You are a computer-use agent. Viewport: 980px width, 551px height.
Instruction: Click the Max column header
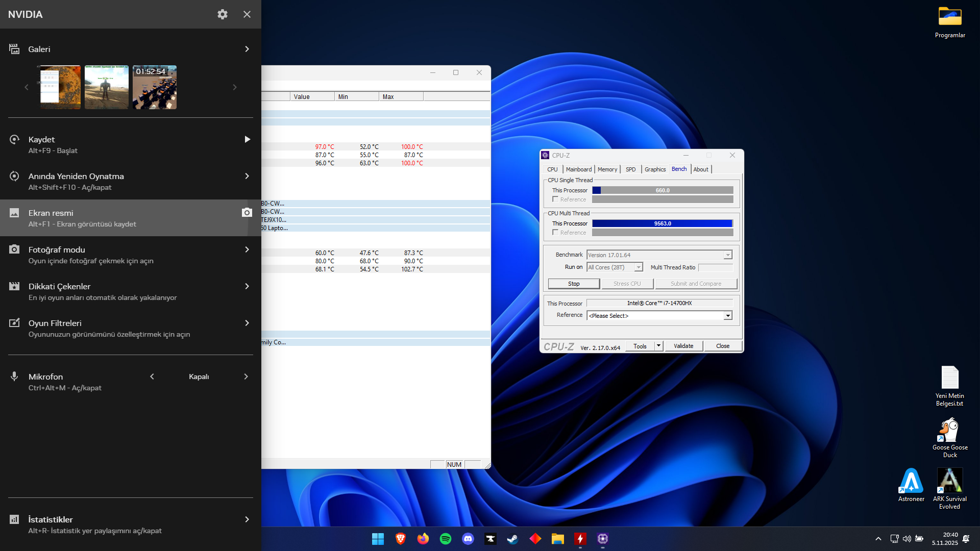[x=401, y=97]
